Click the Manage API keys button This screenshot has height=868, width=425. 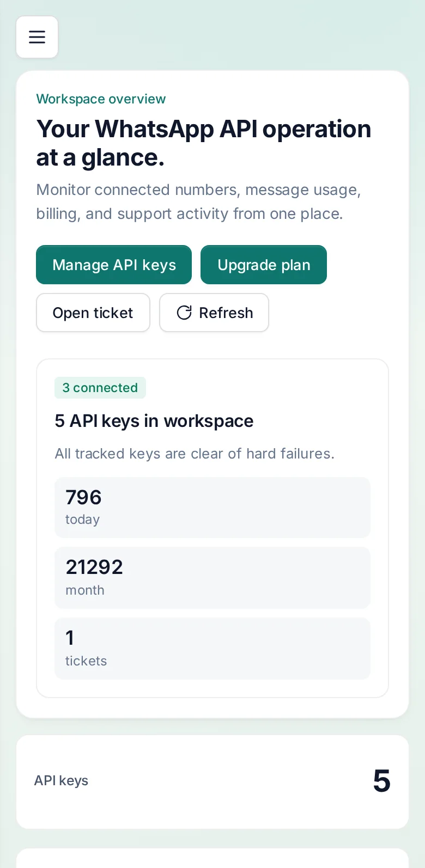click(114, 265)
